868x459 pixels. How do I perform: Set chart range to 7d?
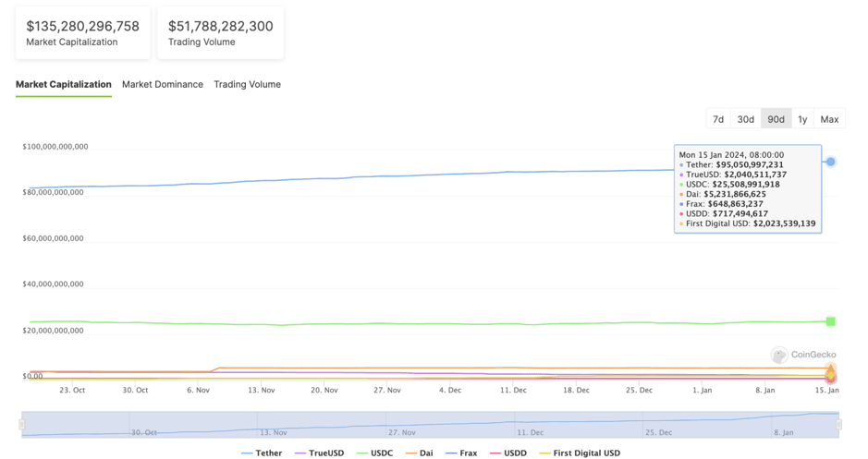[718, 119]
